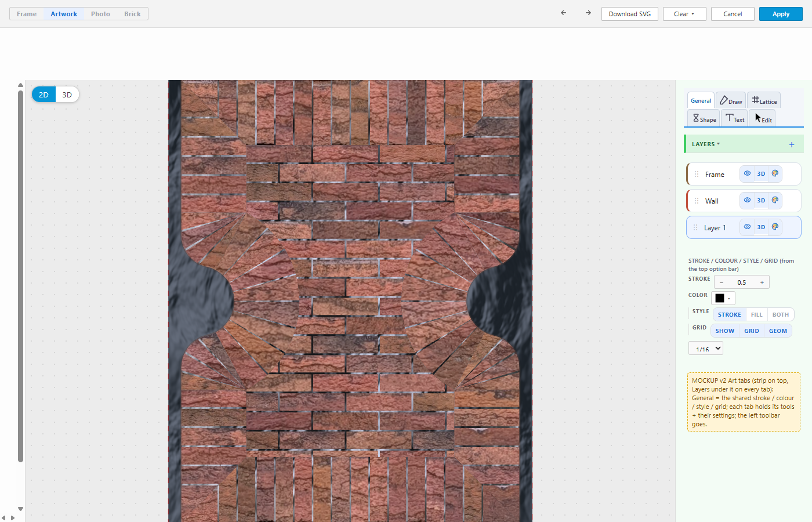Open the Text tools tab

tap(735, 118)
